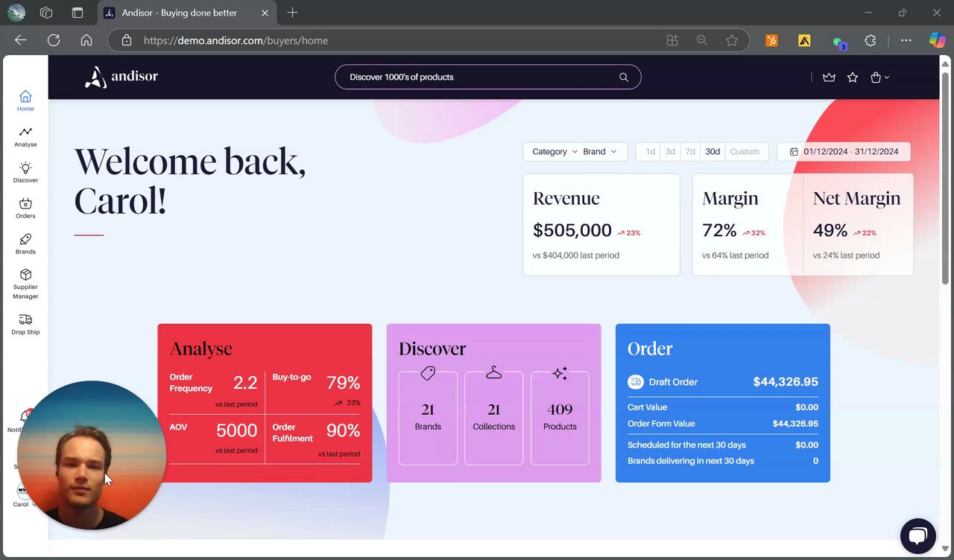
Task: Open the 21 Brands tile
Action: point(428,418)
